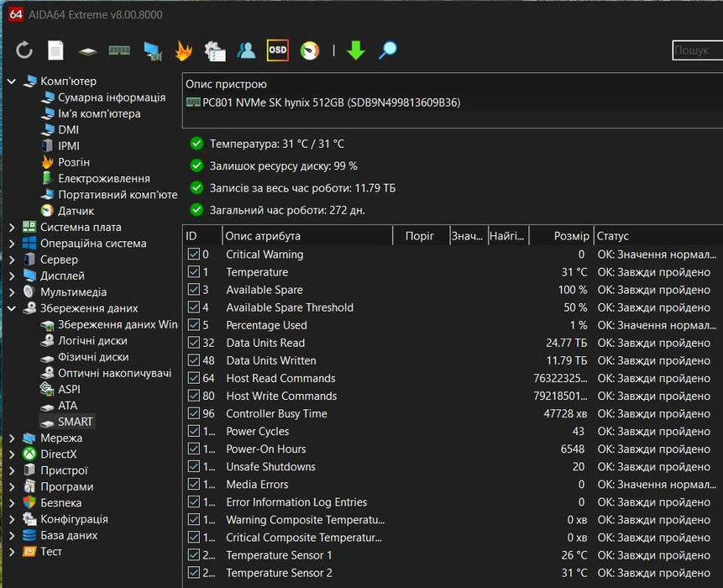This screenshot has height=588, width=723.
Task: Click the Power-On Hours row
Action: click(x=453, y=449)
